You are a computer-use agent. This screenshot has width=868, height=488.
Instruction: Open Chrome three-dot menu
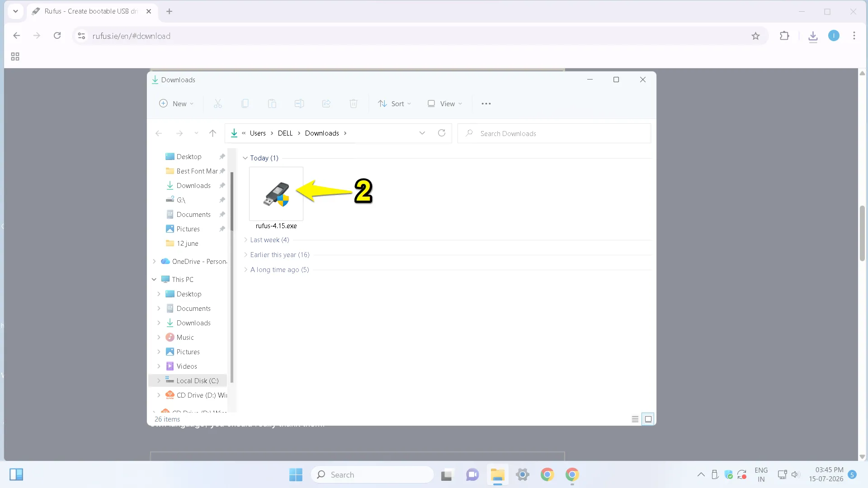(x=854, y=36)
